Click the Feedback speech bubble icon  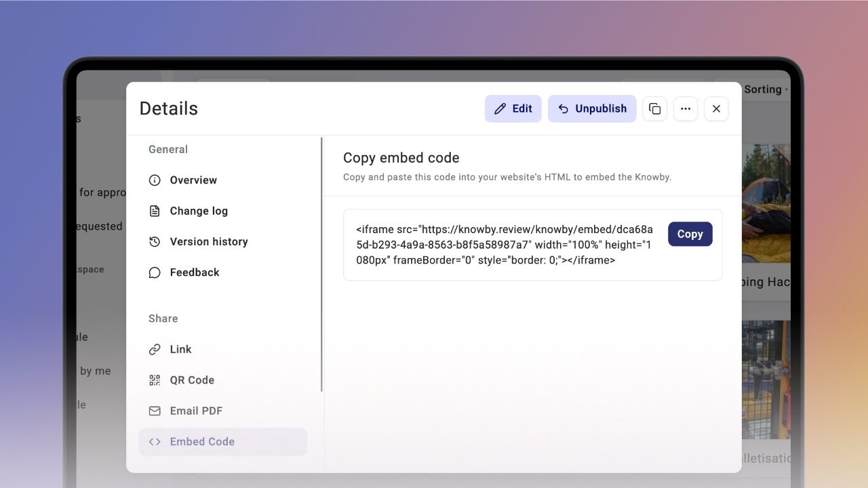tap(155, 272)
